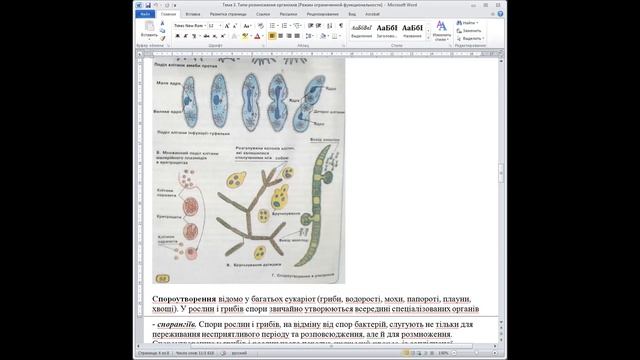The height and width of the screenshot is (360, 640).
Task: Toggle bold formatting
Action: point(178,36)
